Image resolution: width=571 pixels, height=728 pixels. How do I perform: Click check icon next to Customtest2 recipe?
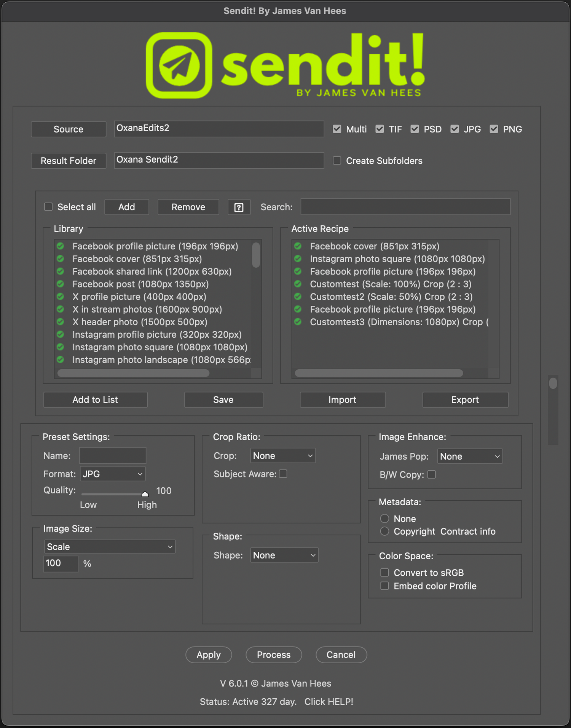click(298, 297)
